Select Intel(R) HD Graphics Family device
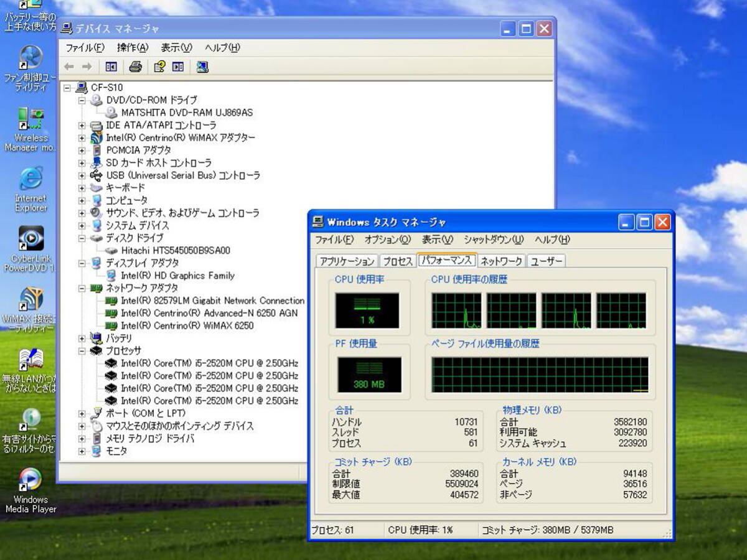The image size is (747, 560). pyautogui.click(x=177, y=276)
